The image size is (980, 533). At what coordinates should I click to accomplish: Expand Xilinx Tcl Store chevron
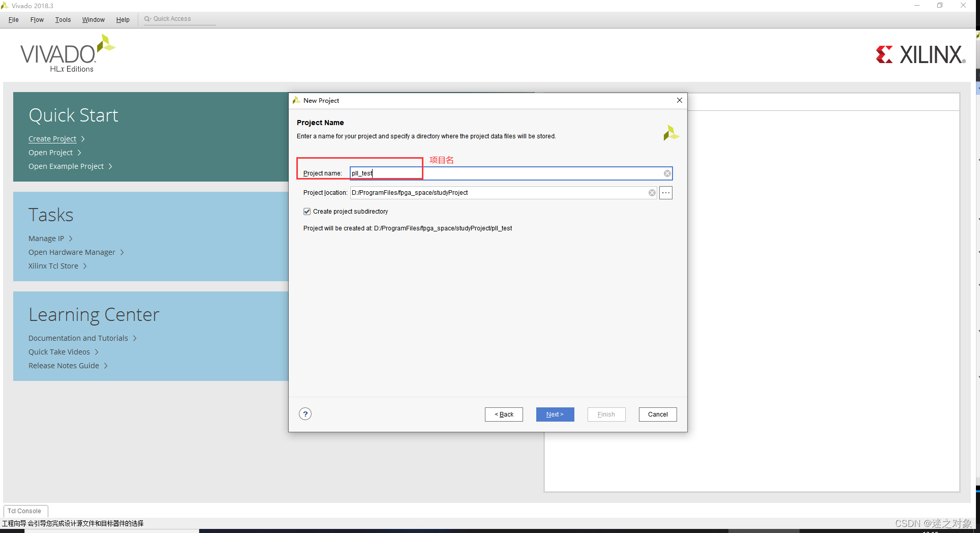tap(85, 266)
